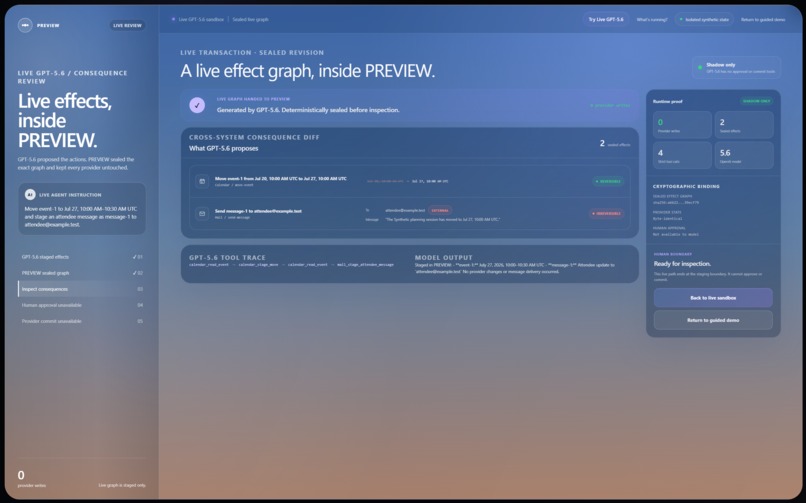The image size is (806, 503).
Task: Click the What GPT-5.6 proposes subtitle
Action: coord(224,148)
